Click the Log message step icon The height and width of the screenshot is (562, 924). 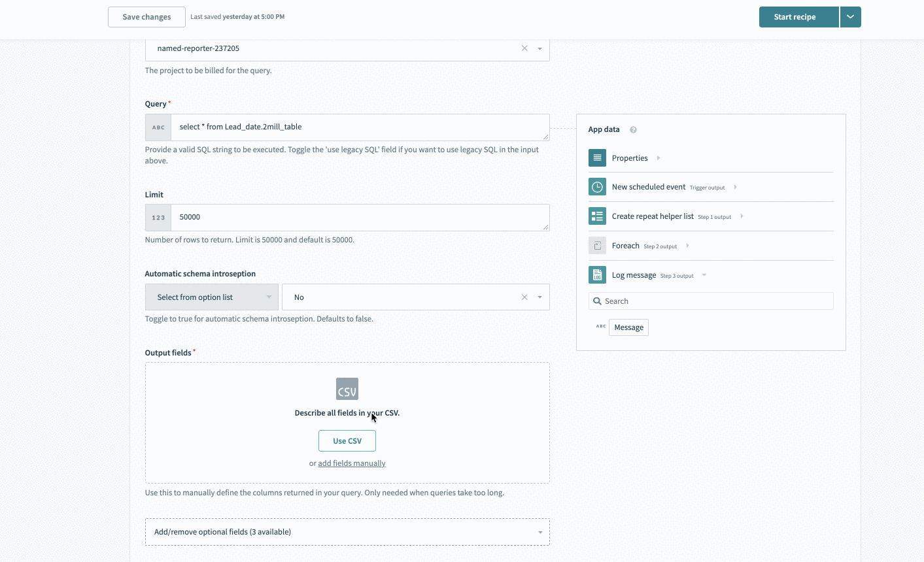tap(596, 274)
